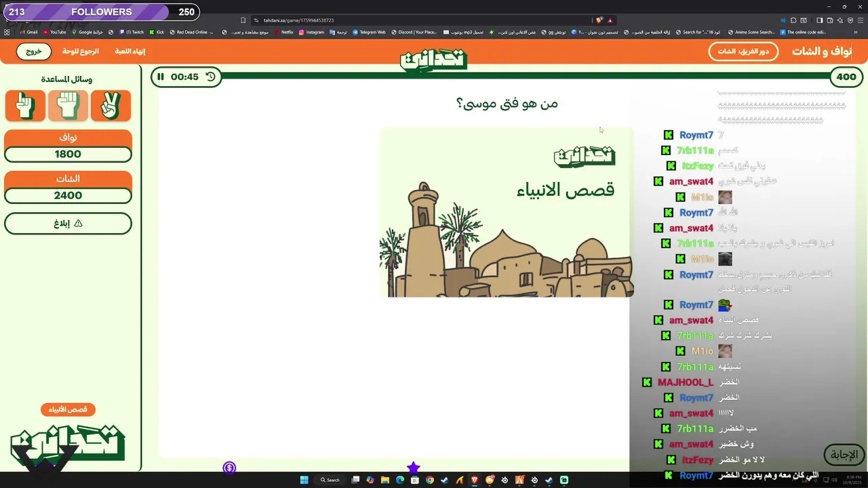The height and width of the screenshot is (488, 868).
Task: Open الرجوع للوحة to return to board
Action: (x=81, y=52)
